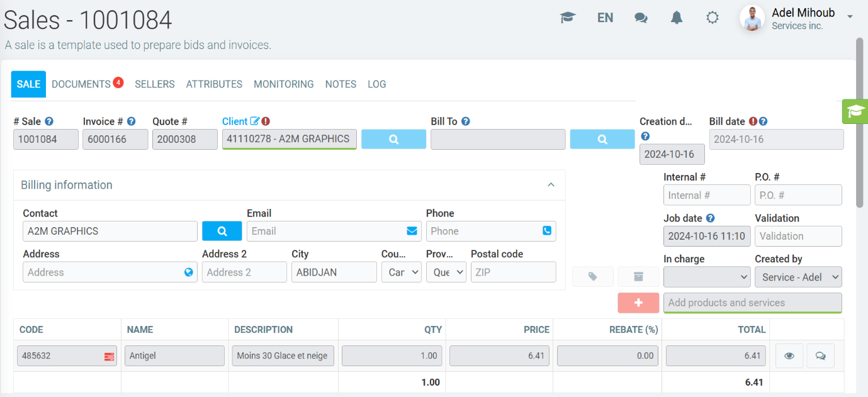Click the search button next to Client field

pos(393,140)
